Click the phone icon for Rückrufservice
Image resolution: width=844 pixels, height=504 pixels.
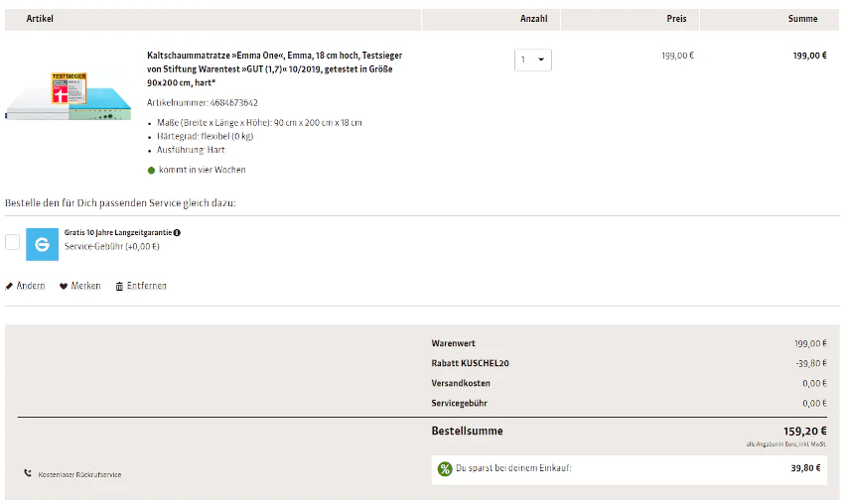[x=28, y=473]
